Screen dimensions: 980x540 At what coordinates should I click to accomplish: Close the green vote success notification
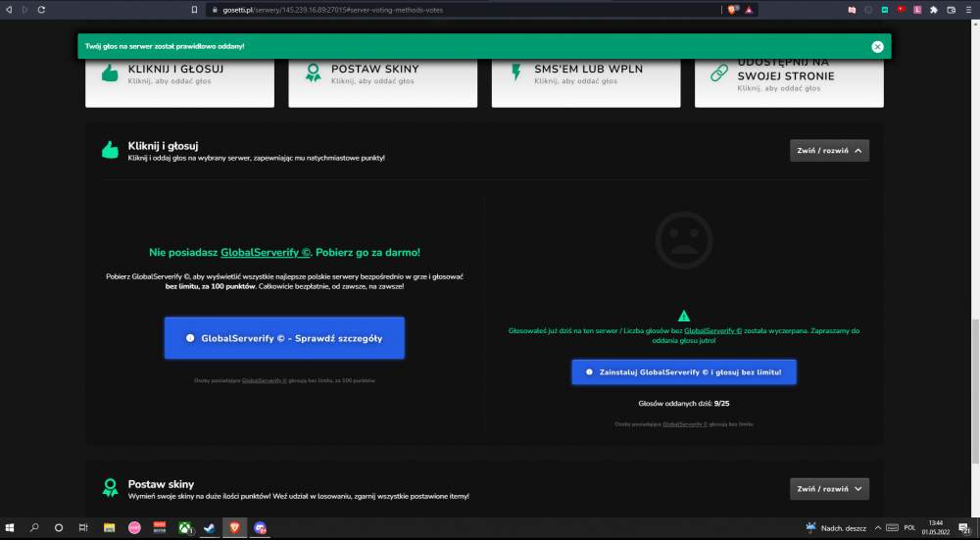(877, 46)
